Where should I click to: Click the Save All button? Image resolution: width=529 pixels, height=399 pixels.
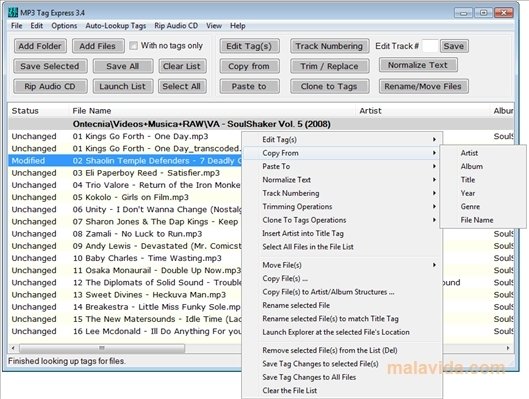coord(123,66)
